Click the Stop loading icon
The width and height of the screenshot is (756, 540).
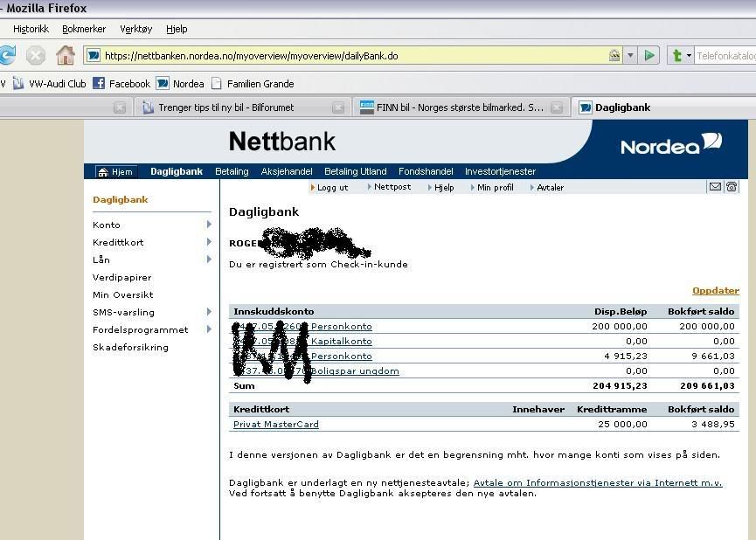click(35, 55)
